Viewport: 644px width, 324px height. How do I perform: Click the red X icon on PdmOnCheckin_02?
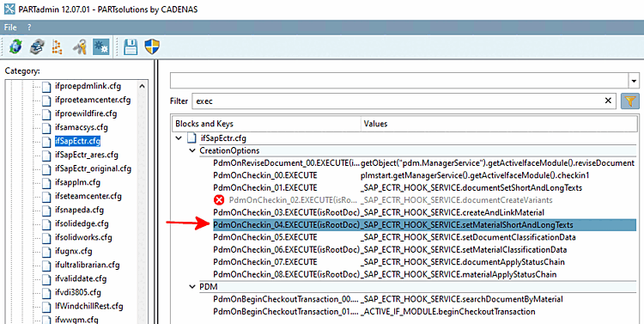[x=219, y=200]
